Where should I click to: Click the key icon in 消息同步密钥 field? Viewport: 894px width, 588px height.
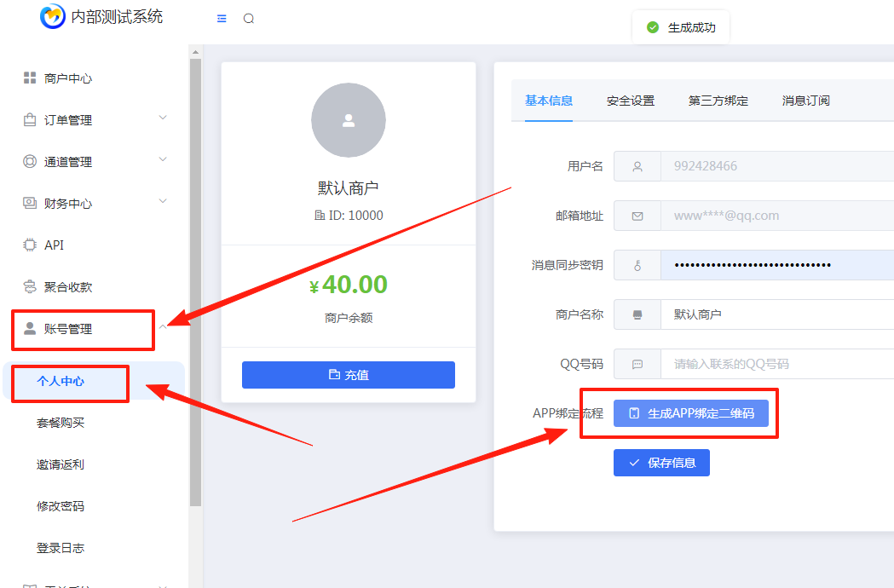637,265
